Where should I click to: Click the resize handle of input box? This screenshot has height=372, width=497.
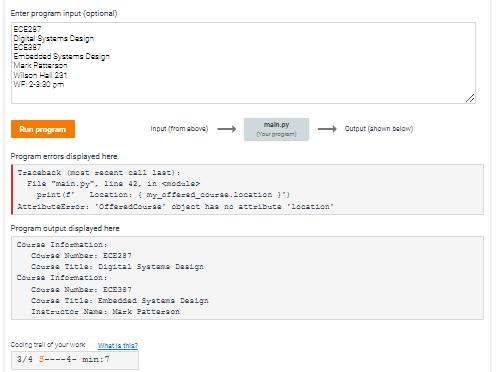coord(470,98)
